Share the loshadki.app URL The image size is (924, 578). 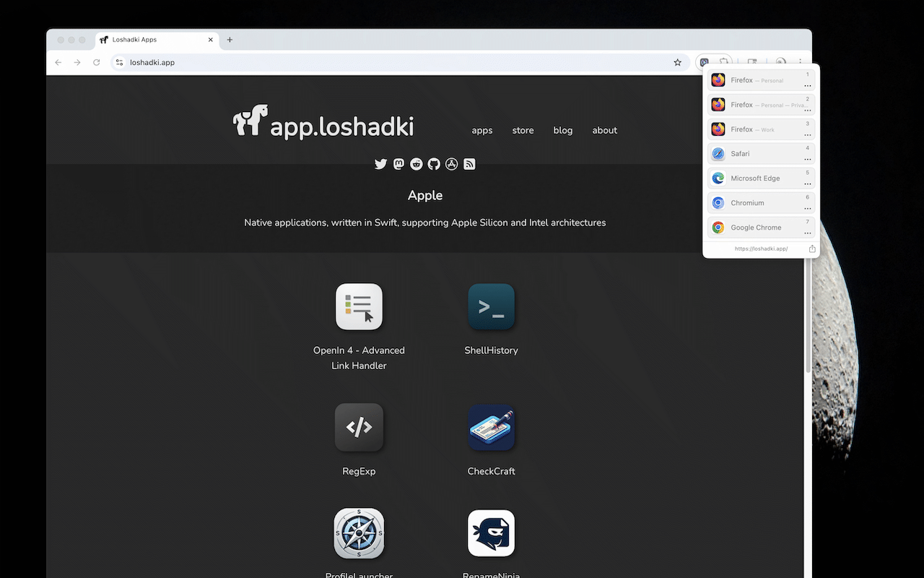click(x=811, y=248)
